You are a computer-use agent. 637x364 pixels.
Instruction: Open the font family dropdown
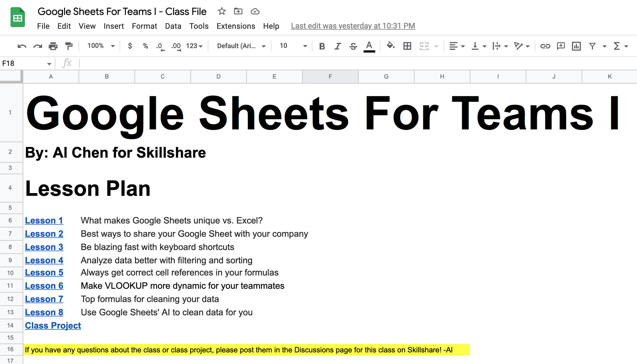[241, 46]
